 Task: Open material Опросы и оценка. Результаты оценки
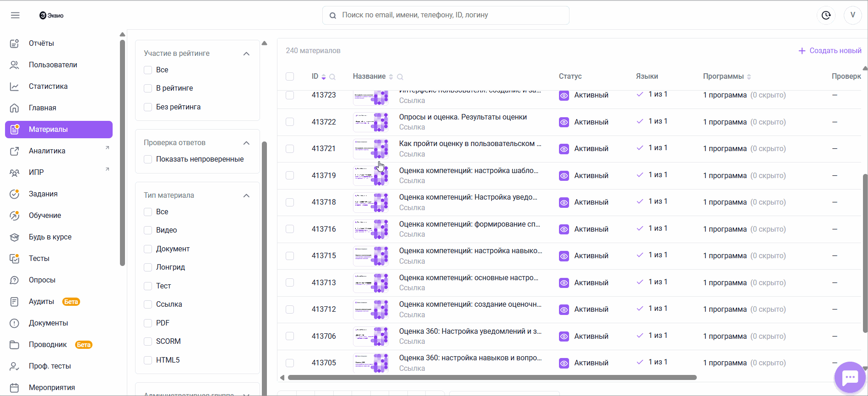point(463,117)
